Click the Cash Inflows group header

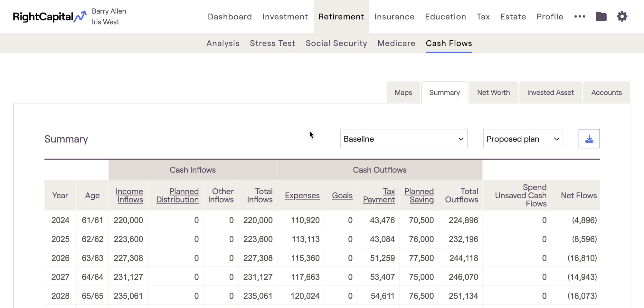(193, 170)
